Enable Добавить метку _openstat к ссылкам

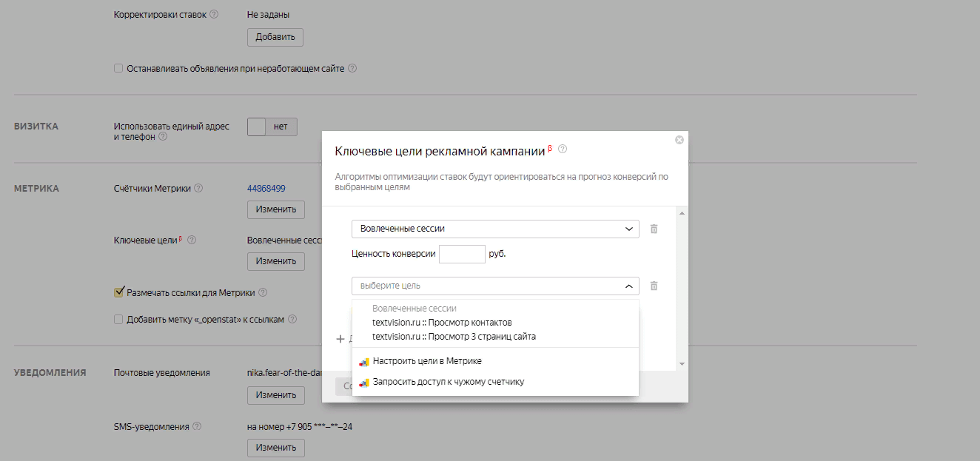[x=118, y=319]
